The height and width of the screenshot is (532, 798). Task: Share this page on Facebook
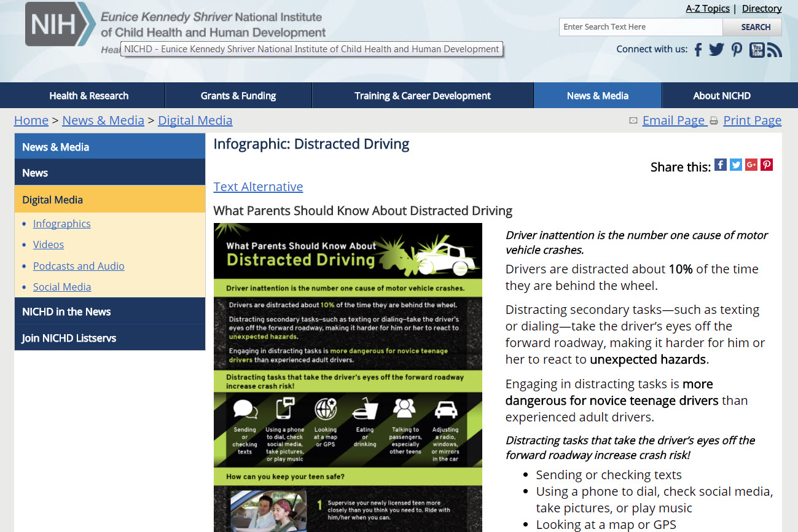[x=720, y=165]
